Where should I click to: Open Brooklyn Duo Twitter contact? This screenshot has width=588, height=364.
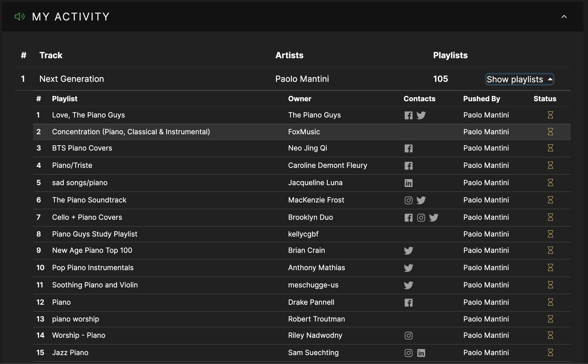434,218
